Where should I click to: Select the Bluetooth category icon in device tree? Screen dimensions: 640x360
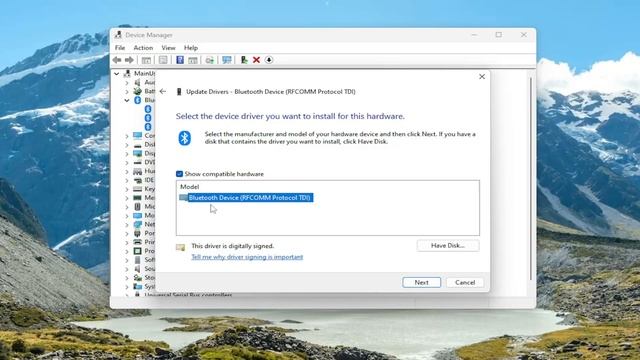click(138, 100)
